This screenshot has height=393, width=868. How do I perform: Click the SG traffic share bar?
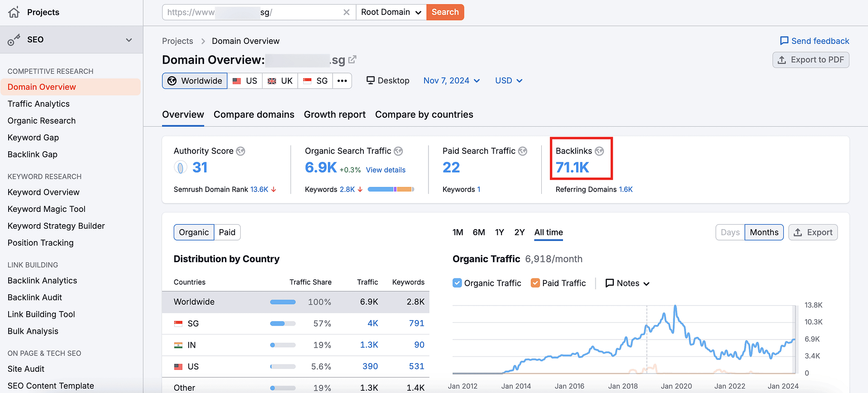tap(283, 323)
